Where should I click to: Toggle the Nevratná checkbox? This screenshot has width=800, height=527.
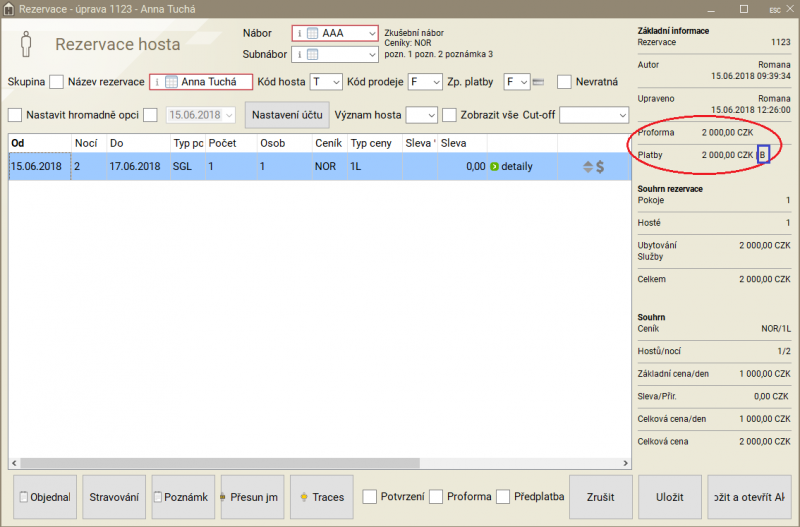pos(565,82)
